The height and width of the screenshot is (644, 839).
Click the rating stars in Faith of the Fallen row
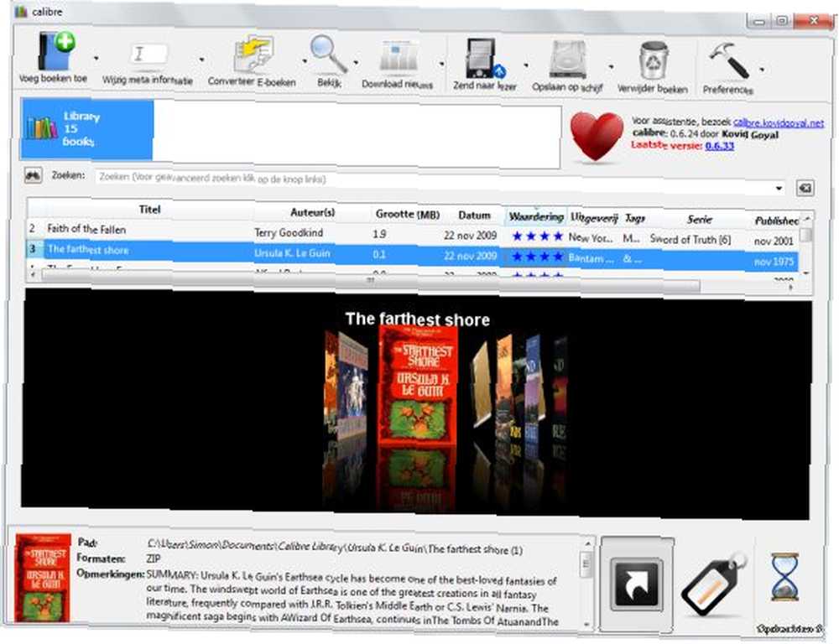(x=537, y=236)
